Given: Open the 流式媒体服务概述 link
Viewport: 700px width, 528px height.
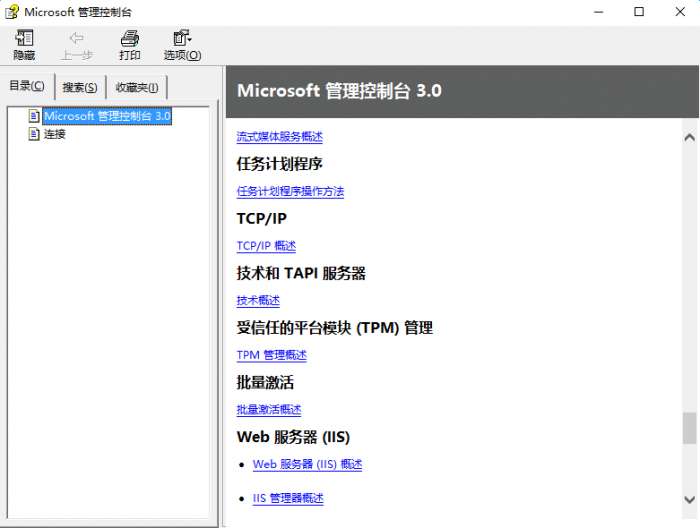Looking at the screenshot, I should point(279,137).
